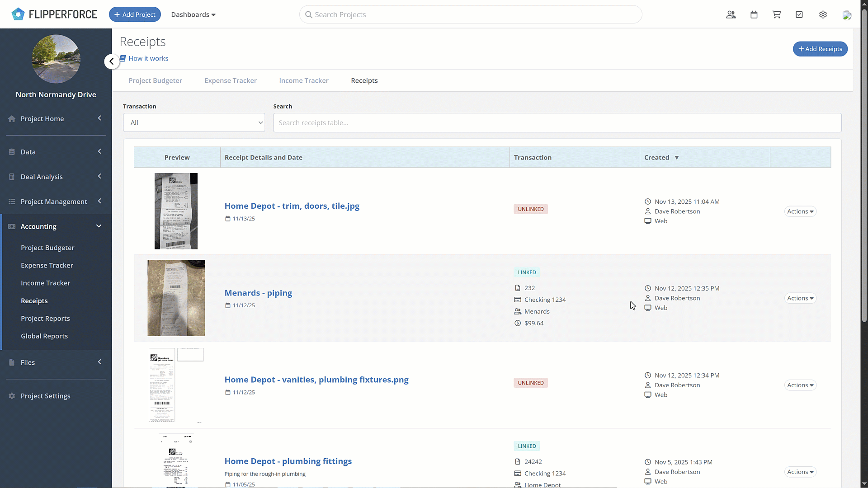Viewport: 868px width, 488px height.
Task: Switch to the Income Tracker tab
Action: point(304,80)
